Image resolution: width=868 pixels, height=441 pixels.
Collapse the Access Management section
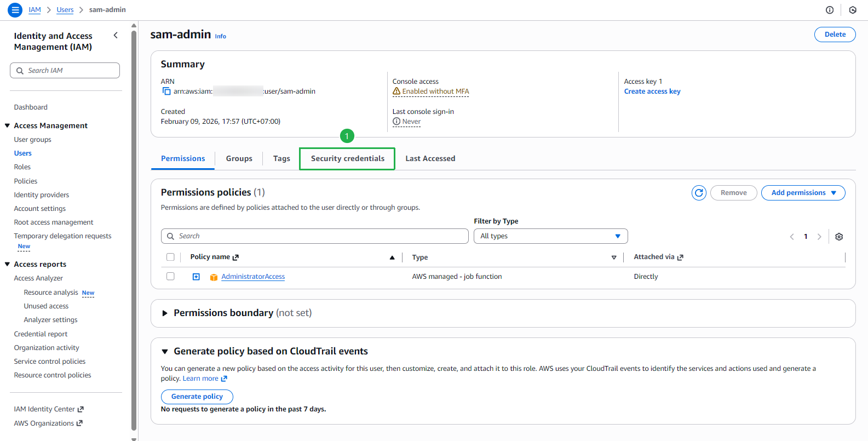click(8, 125)
